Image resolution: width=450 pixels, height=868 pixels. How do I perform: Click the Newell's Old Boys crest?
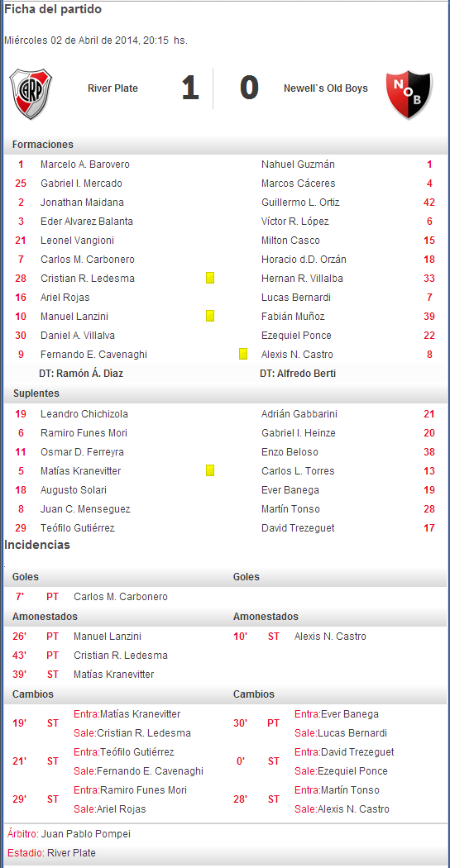[x=409, y=94]
